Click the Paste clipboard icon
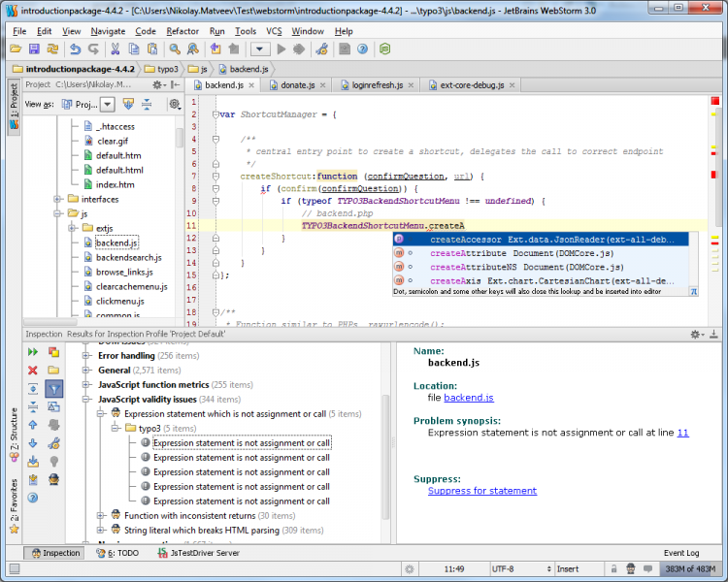728x582 pixels. coord(152,48)
